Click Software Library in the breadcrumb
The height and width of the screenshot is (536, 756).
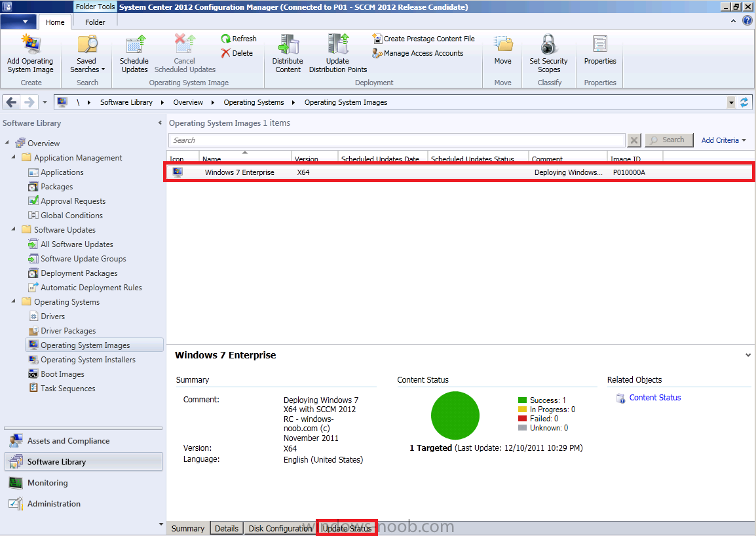coord(126,102)
